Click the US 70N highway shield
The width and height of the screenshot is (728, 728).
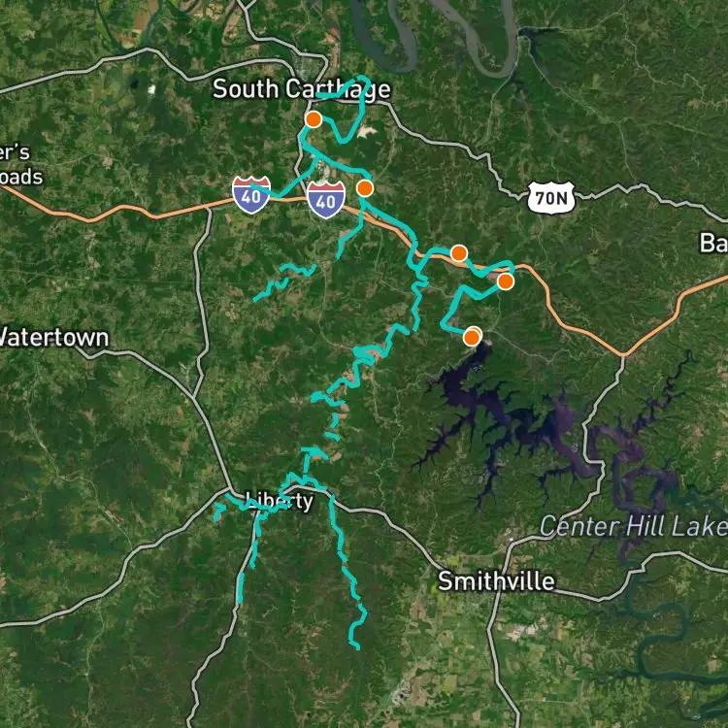click(551, 198)
